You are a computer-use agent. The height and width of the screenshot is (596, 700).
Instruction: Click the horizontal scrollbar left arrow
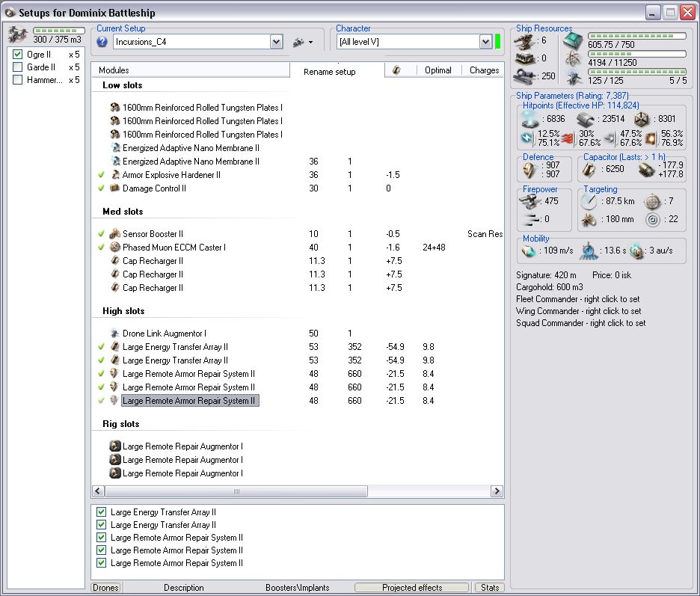tap(98, 491)
